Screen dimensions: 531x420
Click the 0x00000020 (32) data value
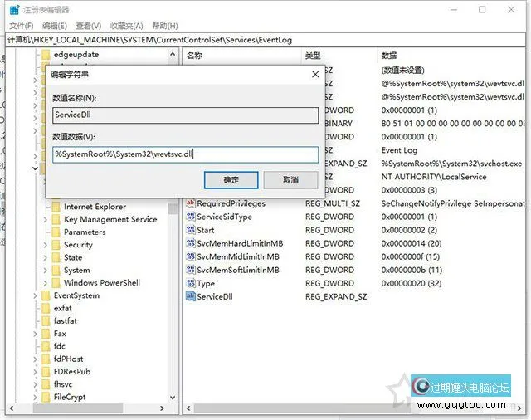[412, 284]
